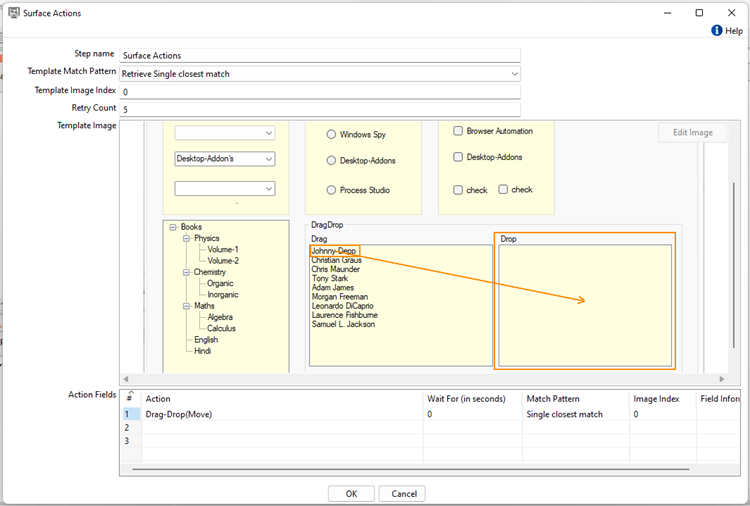The image size is (750, 506).
Task: Enable the Browser Automation checkbox
Action: tap(458, 131)
